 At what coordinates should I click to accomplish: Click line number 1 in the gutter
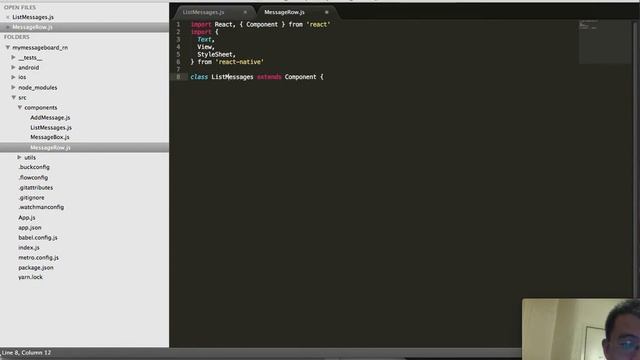pos(178,24)
